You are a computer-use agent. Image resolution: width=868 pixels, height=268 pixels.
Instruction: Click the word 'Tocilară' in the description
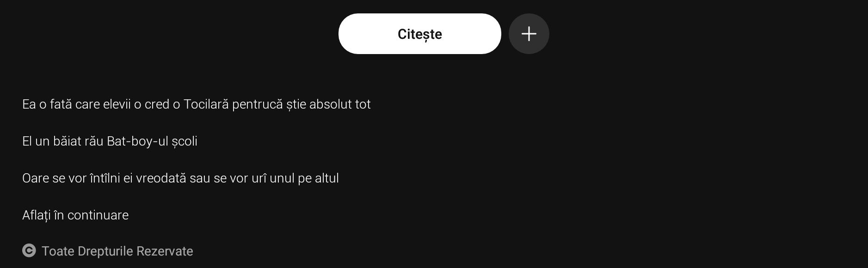pyautogui.click(x=206, y=104)
